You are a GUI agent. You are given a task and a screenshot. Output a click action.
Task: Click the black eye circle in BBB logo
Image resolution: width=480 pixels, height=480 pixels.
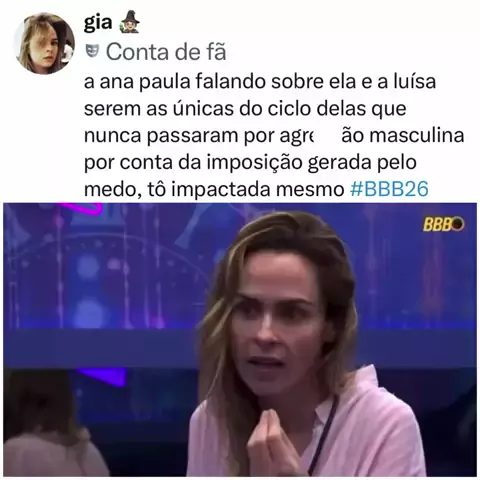pos(458,226)
